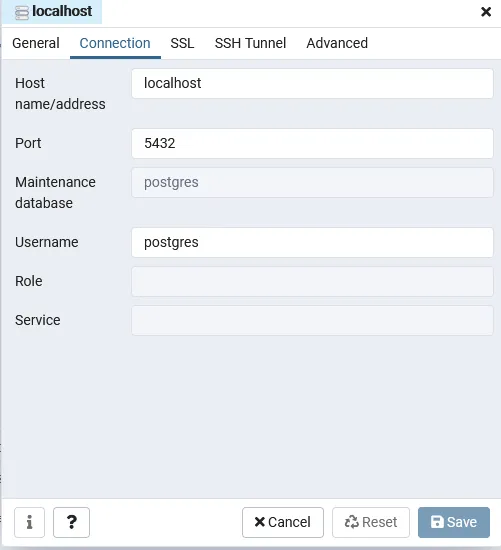The image size is (501, 550).
Task: Open the General tab
Action: 36,43
